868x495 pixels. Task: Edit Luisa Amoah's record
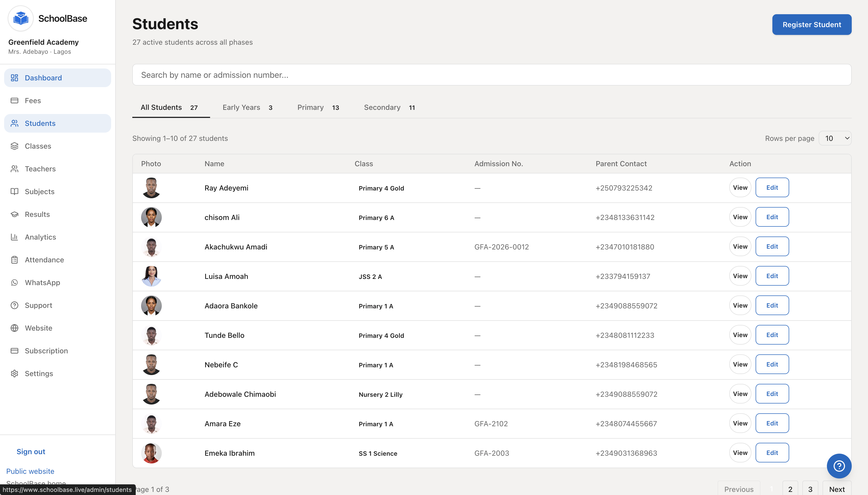point(772,276)
